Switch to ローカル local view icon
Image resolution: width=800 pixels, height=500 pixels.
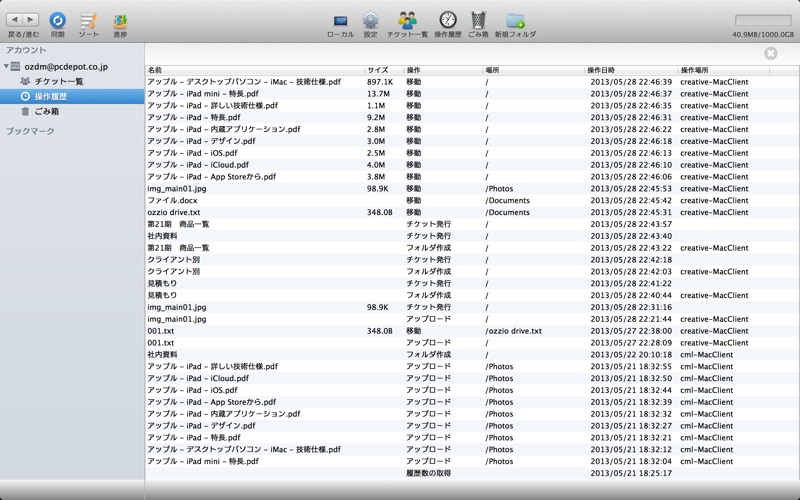(x=340, y=21)
